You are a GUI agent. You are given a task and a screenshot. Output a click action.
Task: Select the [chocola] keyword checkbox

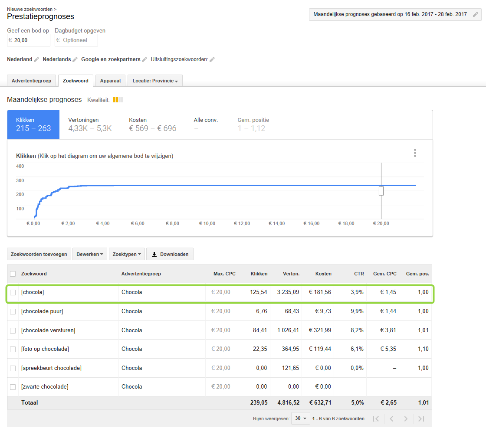[13, 292]
